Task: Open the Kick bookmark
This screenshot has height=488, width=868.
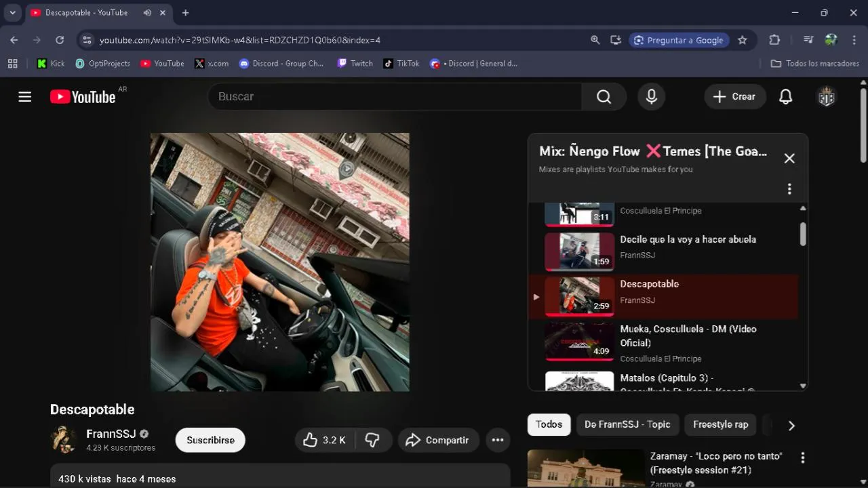Action: coord(51,63)
